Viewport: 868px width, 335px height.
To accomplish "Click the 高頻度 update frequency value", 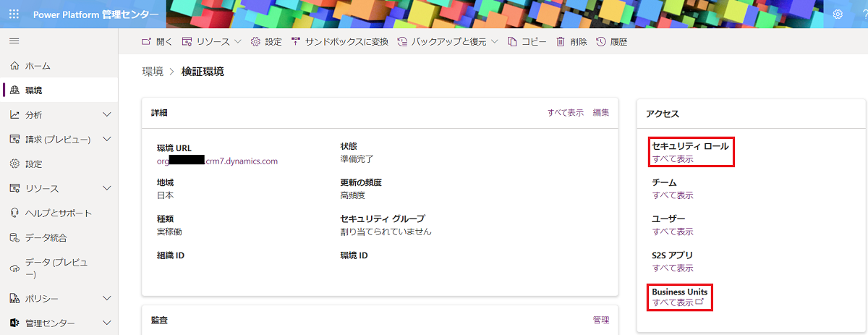I will pyautogui.click(x=352, y=195).
